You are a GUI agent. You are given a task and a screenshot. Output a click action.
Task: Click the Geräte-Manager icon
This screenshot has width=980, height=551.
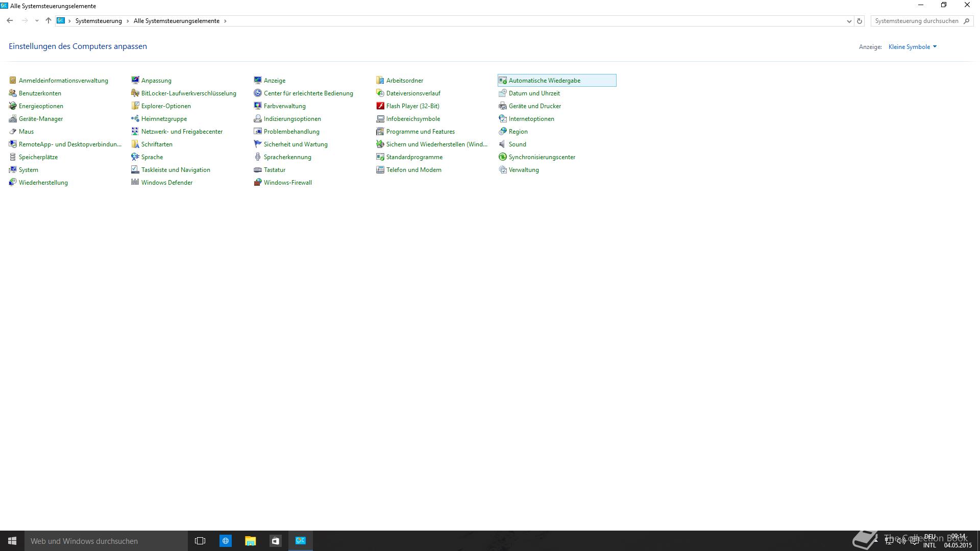tap(13, 118)
